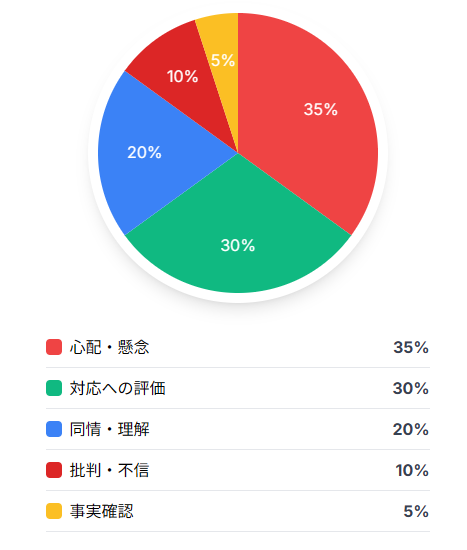The height and width of the screenshot is (550, 467).
Task: Select the blue 同情・理解 legend swatch
Action: tap(54, 429)
